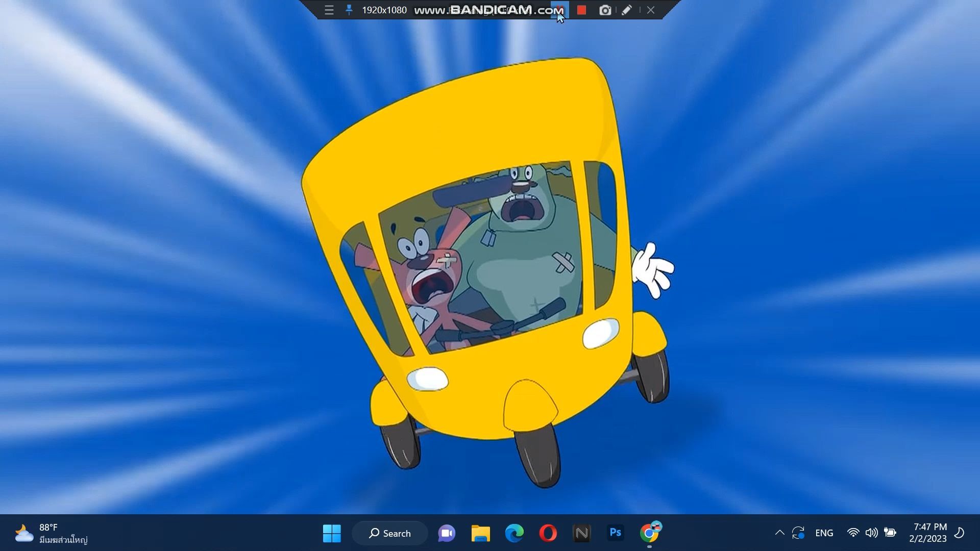Image resolution: width=980 pixels, height=551 pixels.
Task: Open the weather widget showing 88°F
Action: [51, 533]
